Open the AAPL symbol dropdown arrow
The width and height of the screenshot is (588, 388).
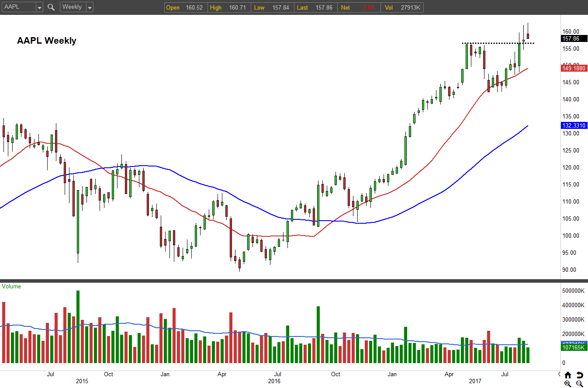39,7
